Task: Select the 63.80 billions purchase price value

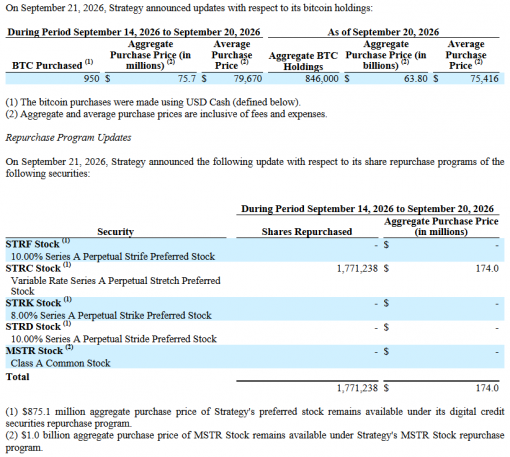Action: (415, 79)
